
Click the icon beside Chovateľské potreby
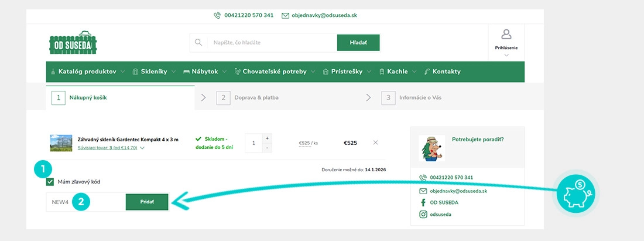(x=237, y=72)
